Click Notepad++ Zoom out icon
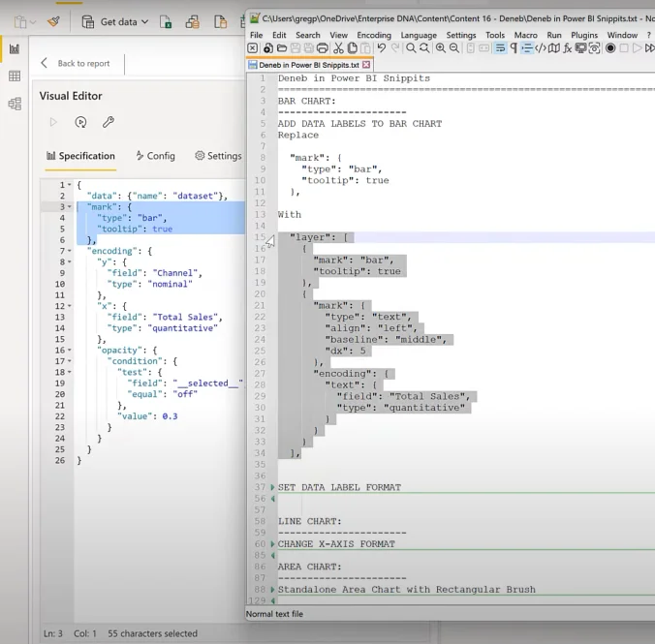 coord(454,48)
